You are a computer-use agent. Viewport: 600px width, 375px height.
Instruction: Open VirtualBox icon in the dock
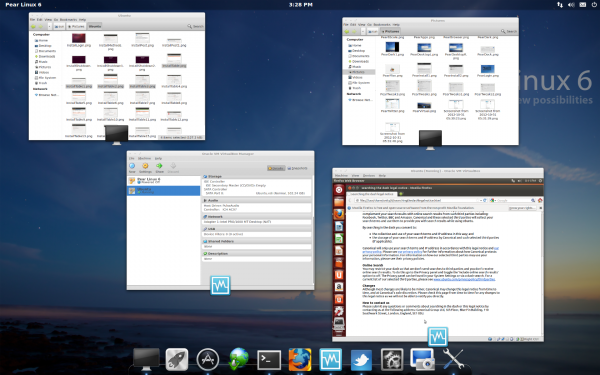click(x=331, y=359)
